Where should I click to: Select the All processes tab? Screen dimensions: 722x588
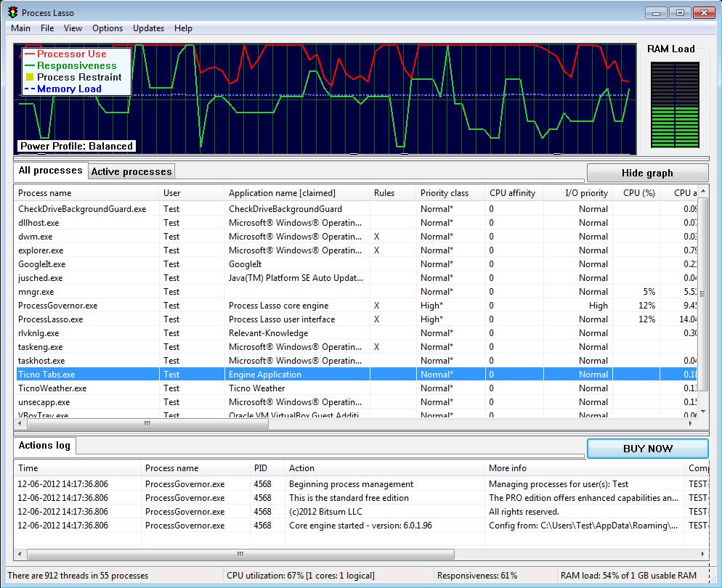pyautogui.click(x=50, y=171)
